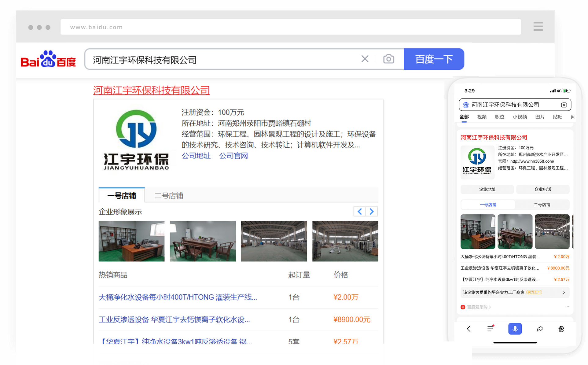Screen dimensions: 588x365
Task: Open the three-dot more options on phone card
Action: point(567,307)
